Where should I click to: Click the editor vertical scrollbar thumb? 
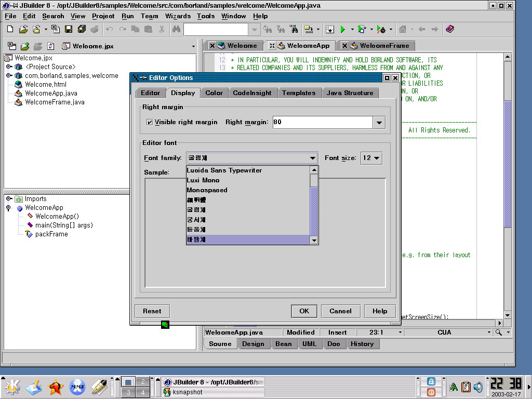(508, 164)
